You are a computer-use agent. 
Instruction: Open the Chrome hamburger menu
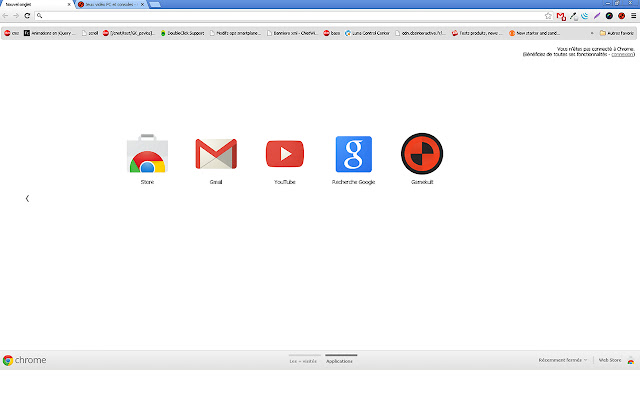pyautogui.click(x=633, y=16)
